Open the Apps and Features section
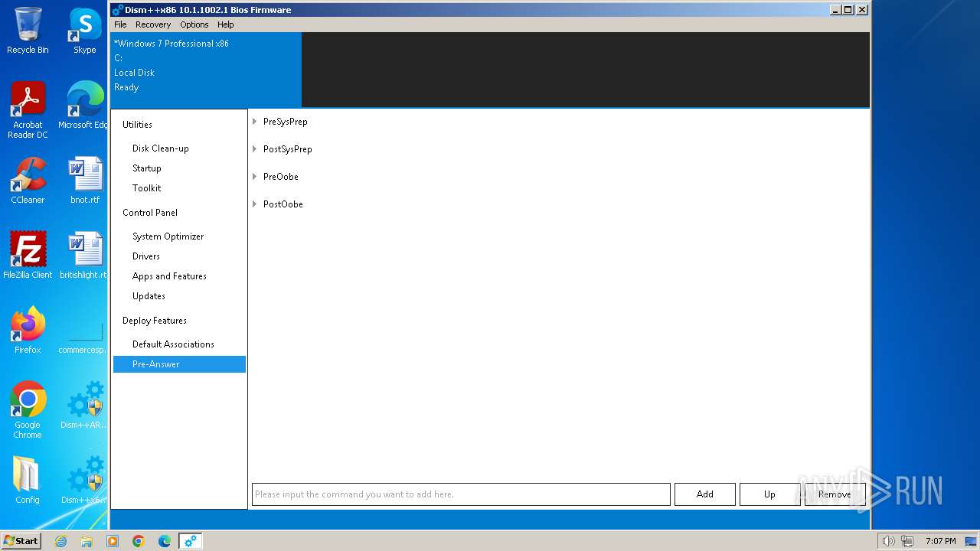The width and height of the screenshot is (980, 551). click(179, 276)
